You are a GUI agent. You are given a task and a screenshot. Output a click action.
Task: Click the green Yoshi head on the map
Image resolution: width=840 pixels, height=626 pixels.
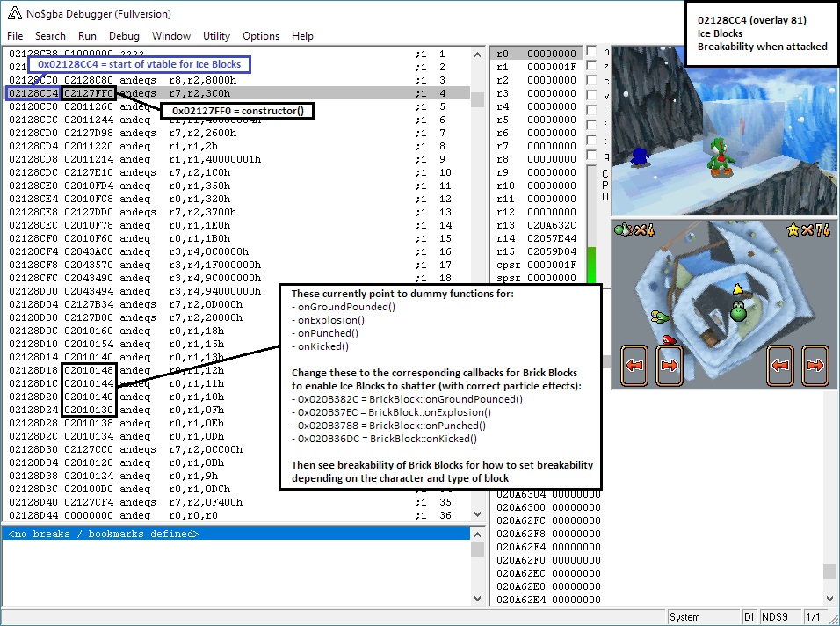click(738, 310)
